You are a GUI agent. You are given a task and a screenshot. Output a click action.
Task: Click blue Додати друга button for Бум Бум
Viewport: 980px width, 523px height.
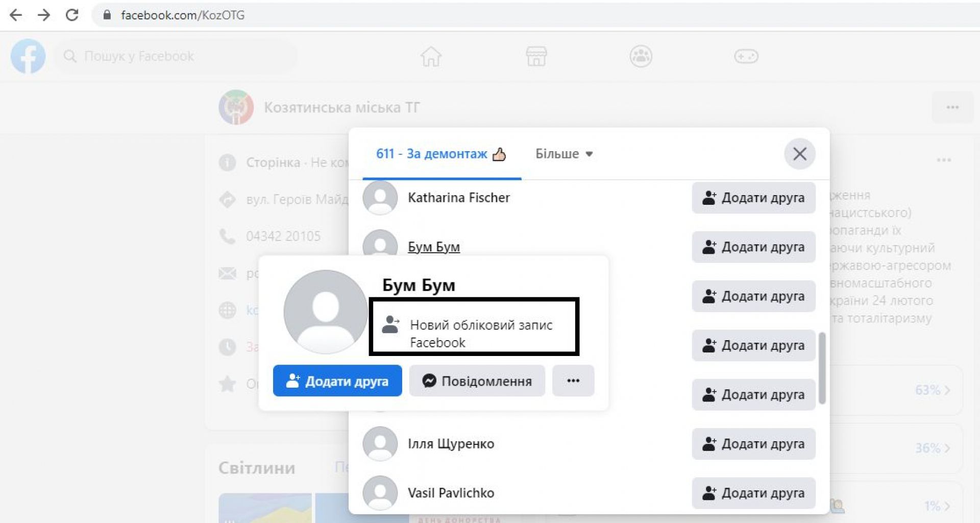pos(337,381)
